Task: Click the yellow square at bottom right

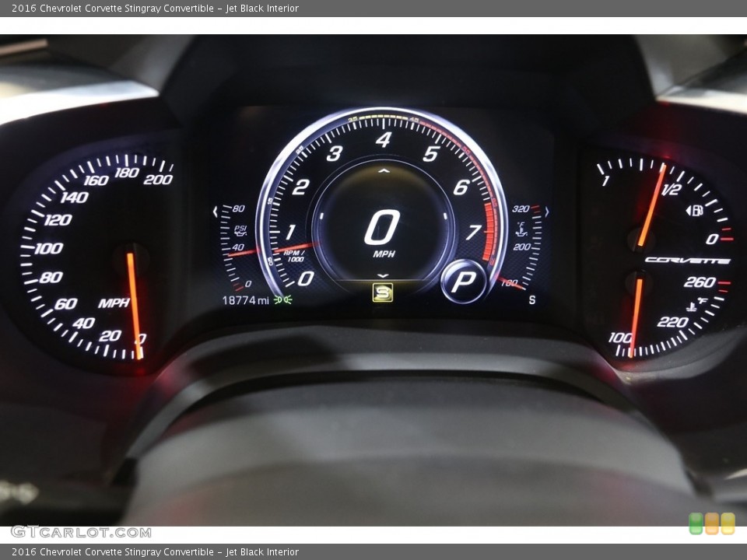Action: [728, 523]
